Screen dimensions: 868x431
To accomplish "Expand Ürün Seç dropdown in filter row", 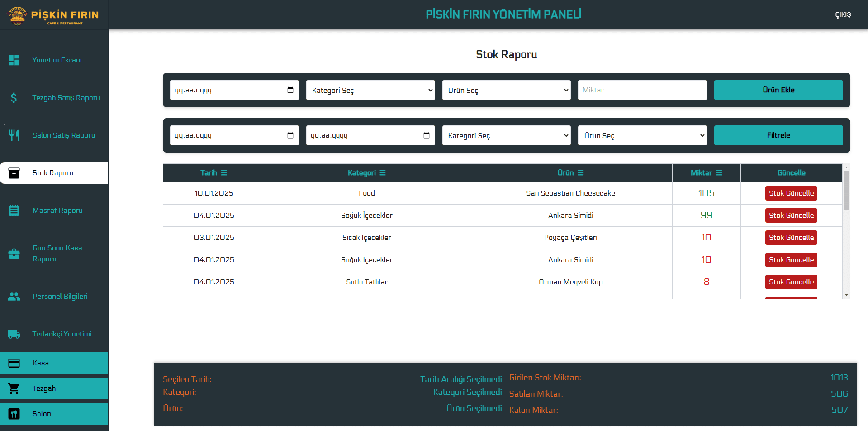I will click(x=642, y=135).
